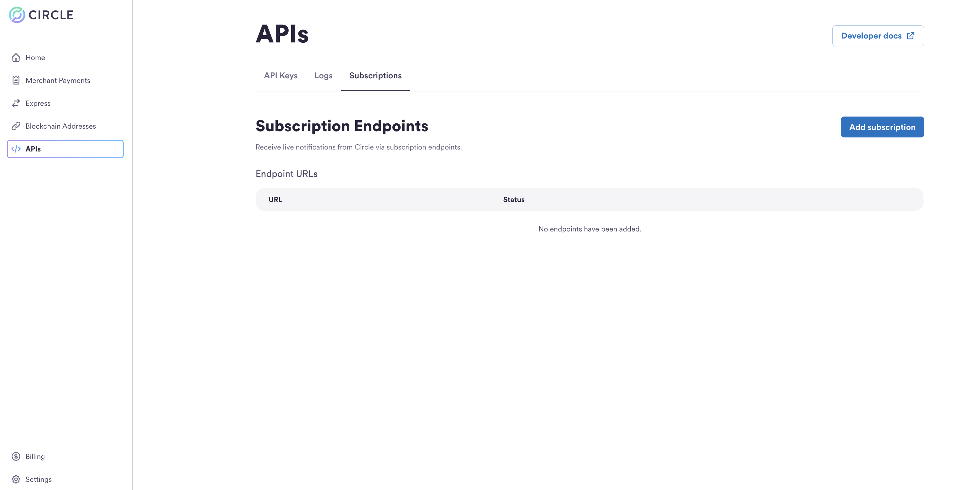Go to the Express section

(x=38, y=103)
